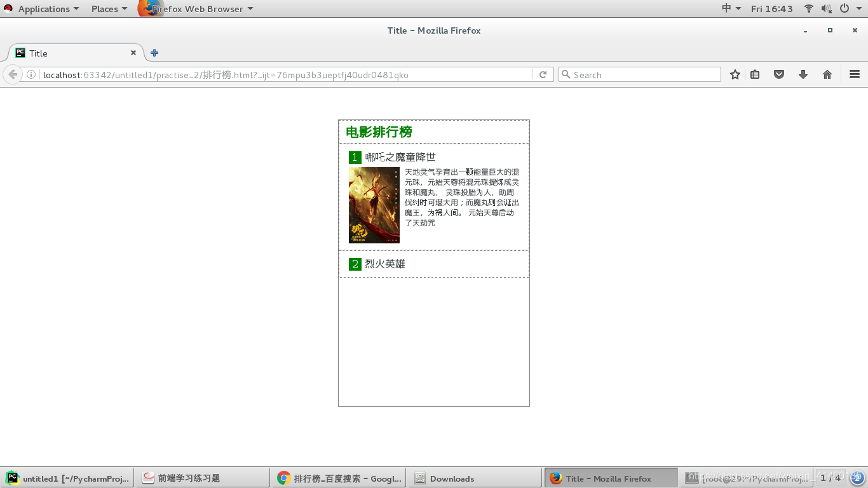This screenshot has width=868, height=488.
Task: Click the movie description paragraph
Action: tap(462, 198)
